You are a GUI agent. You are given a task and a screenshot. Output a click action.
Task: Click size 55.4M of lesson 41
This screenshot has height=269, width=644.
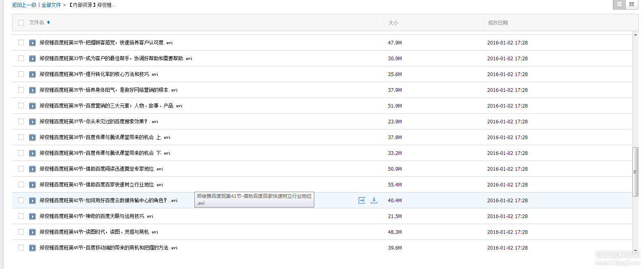pos(395,184)
